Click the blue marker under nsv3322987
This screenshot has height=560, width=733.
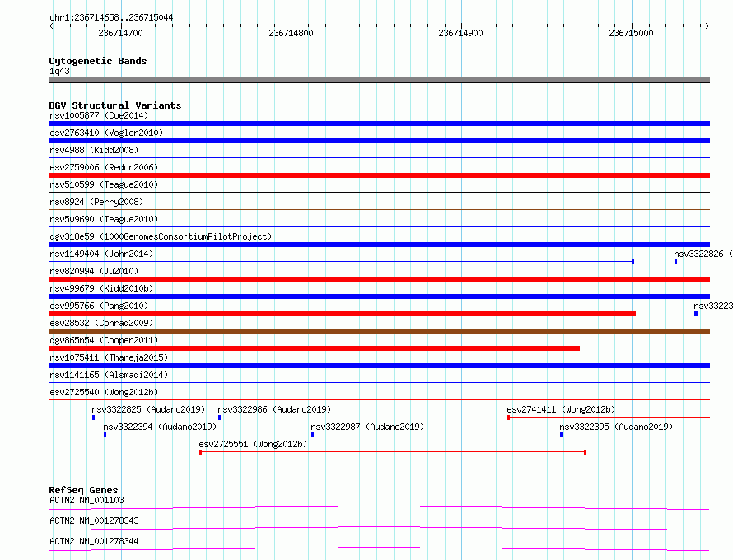(313, 435)
